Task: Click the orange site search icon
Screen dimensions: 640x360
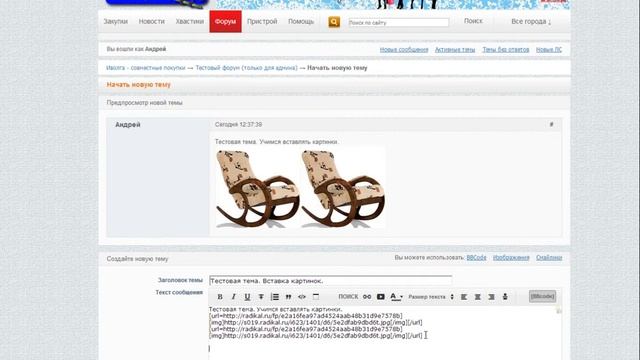Action: click(x=334, y=22)
